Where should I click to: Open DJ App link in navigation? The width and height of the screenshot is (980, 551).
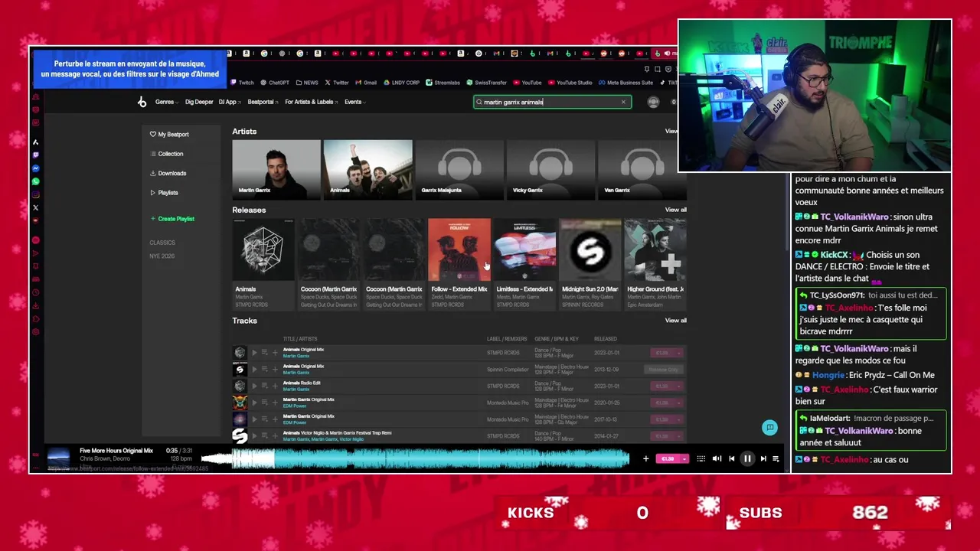tap(230, 102)
